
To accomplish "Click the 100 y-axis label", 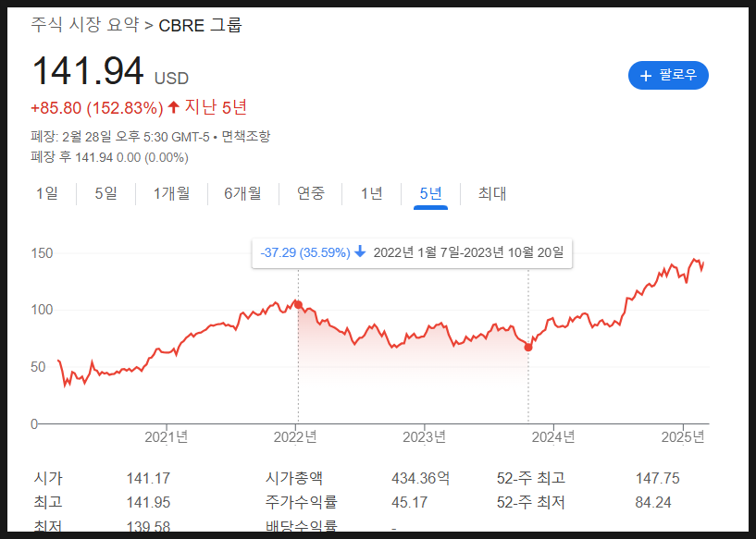I will [42, 310].
